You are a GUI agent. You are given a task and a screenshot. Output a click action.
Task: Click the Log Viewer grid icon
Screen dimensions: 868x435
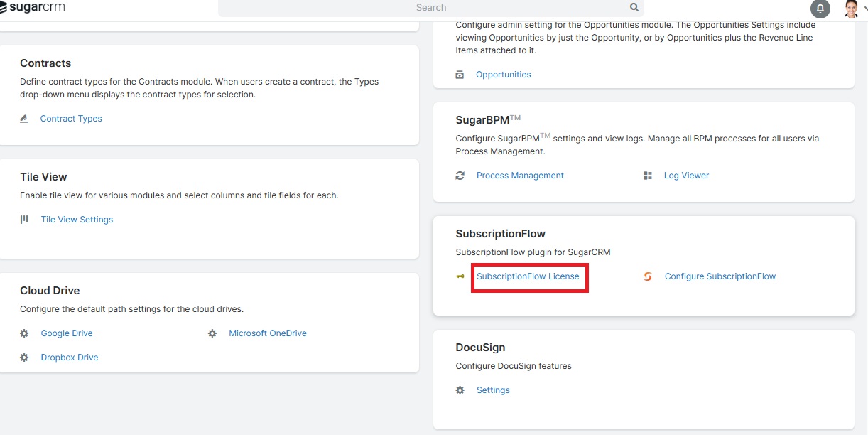click(647, 175)
